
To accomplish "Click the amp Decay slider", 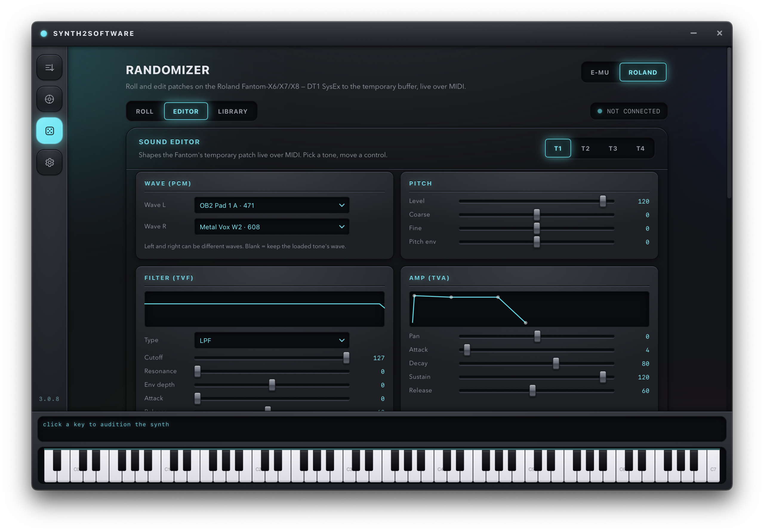I will pyautogui.click(x=536, y=364).
